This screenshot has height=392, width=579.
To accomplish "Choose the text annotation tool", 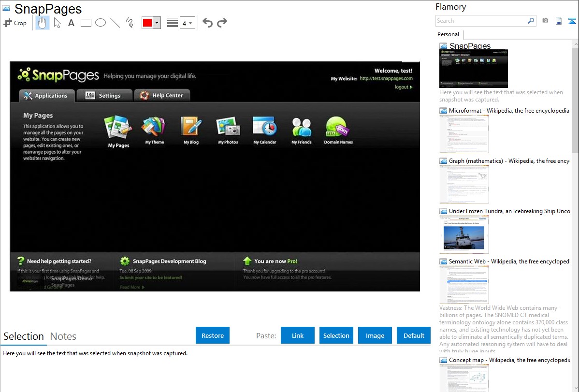I will (71, 23).
